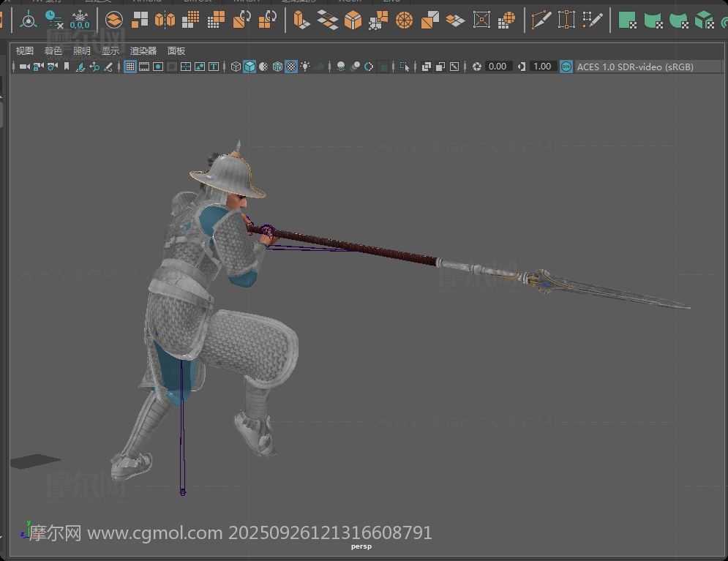Screen dimensions: 728x561
Task: Click the freeze transform snowflake shelf icon
Action: pos(79,19)
